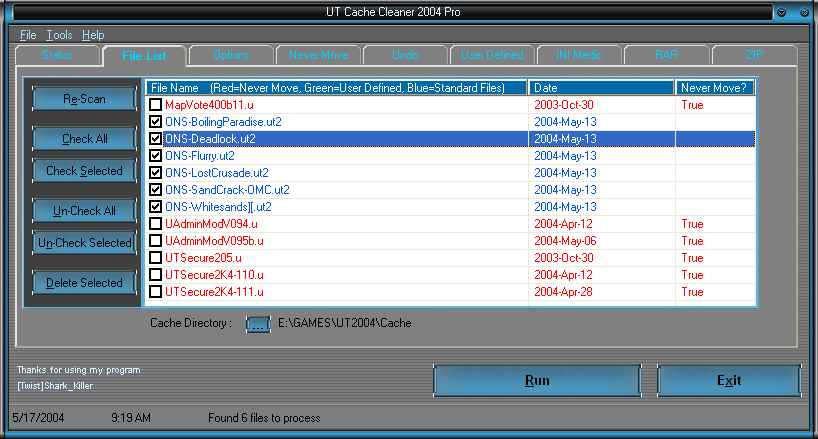818x439 pixels.
Task: Click the 2004-Apr-28 date cell
Action: 563,291
